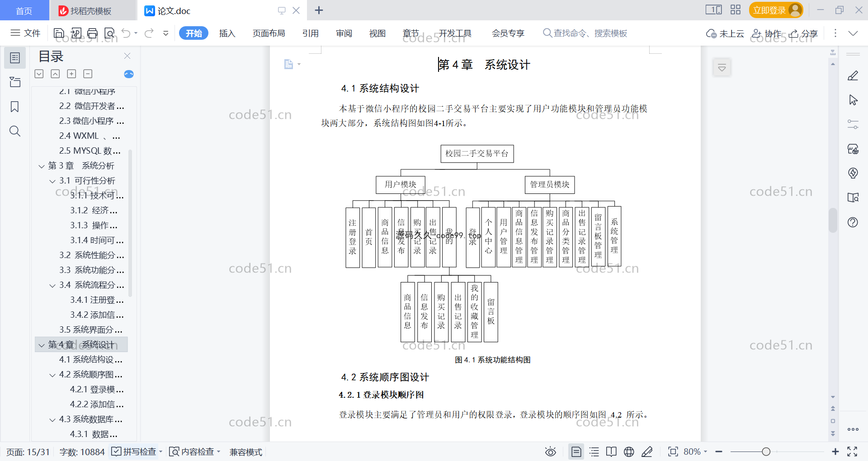The image size is (868, 461).
Task: Collapse the 第4章 系统设计 node
Action: [x=42, y=345]
